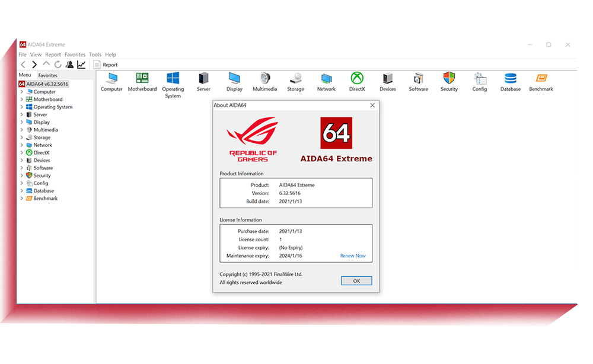The width and height of the screenshot is (593, 364).
Task: Open the Multimedia speaker icon
Action: click(265, 79)
